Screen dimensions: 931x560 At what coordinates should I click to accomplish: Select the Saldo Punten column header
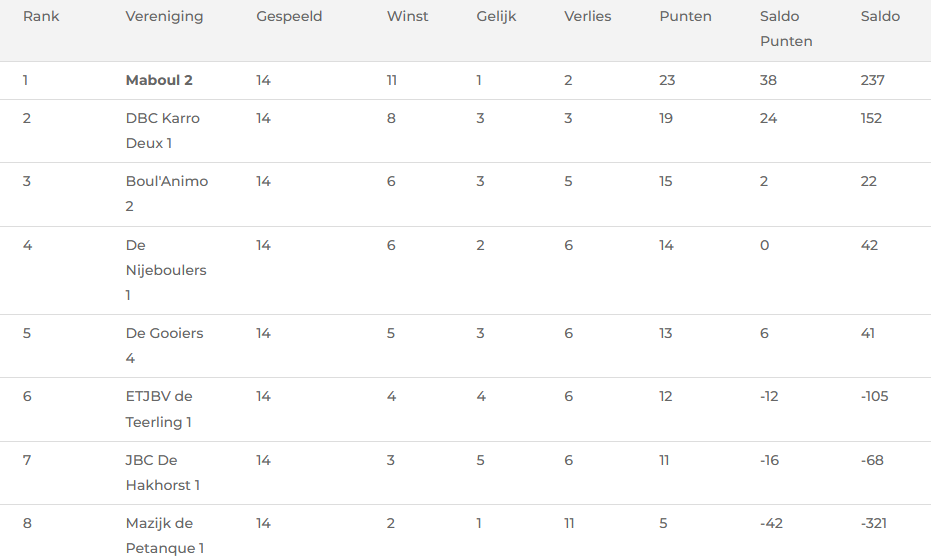[x=786, y=29]
